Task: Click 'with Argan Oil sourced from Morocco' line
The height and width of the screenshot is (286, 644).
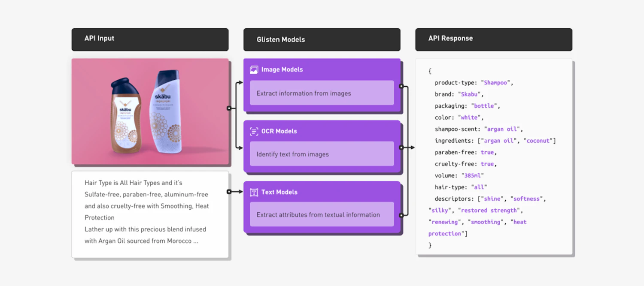Action: 141,241
